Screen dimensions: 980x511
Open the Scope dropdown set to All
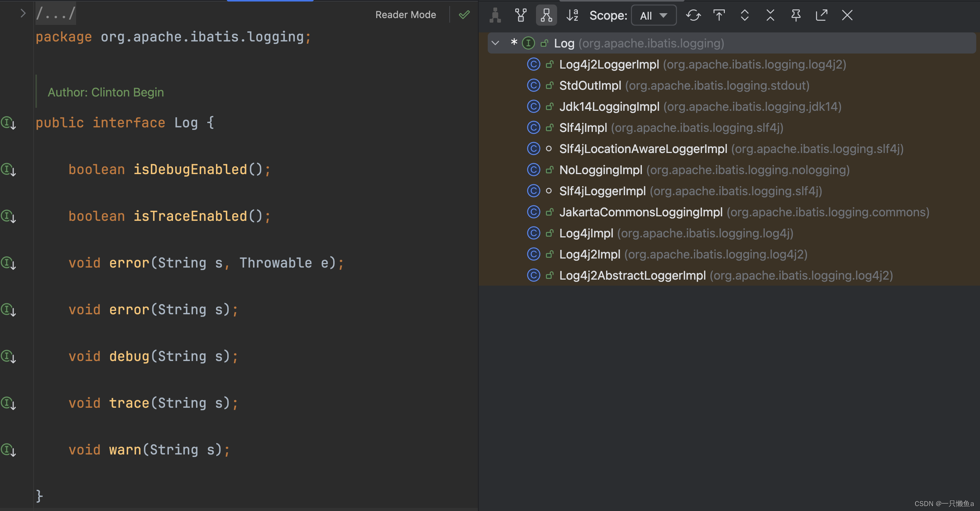(653, 15)
